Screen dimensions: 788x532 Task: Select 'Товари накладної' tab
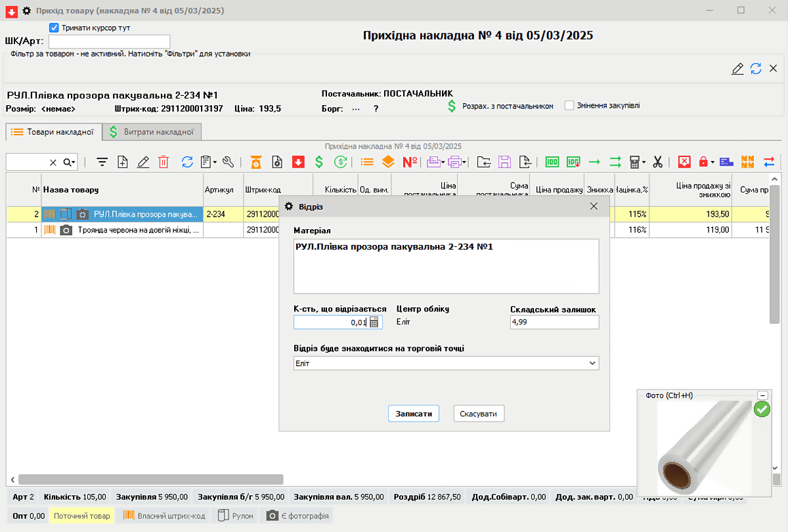coord(54,132)
